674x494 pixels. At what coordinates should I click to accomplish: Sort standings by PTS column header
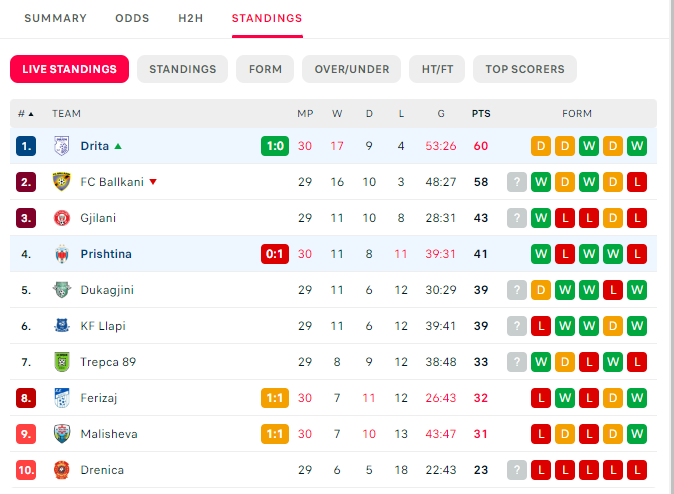[x=481, y=114]
